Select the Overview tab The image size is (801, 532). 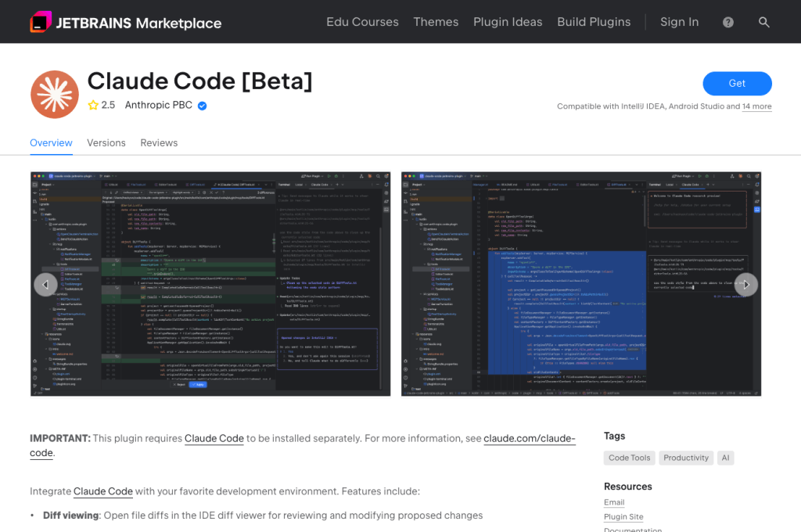coord(51,143)
